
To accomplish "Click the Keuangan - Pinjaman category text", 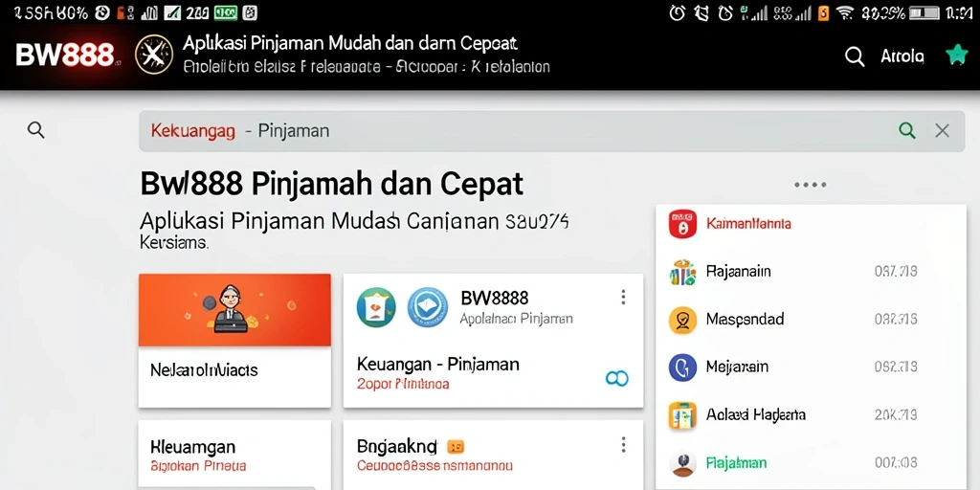I will coord(438,364).
